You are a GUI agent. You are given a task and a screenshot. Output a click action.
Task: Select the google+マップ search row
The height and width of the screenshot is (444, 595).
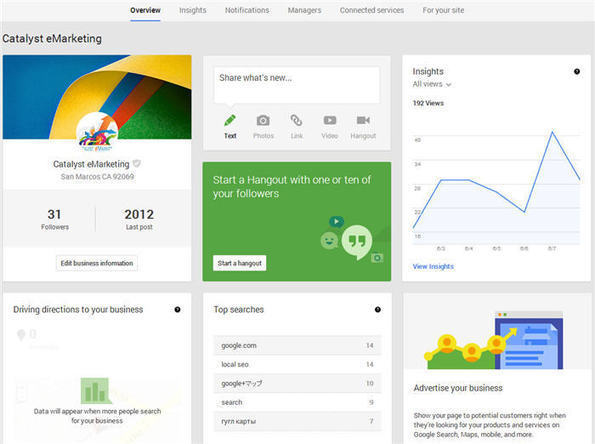[x=297, y=383]
